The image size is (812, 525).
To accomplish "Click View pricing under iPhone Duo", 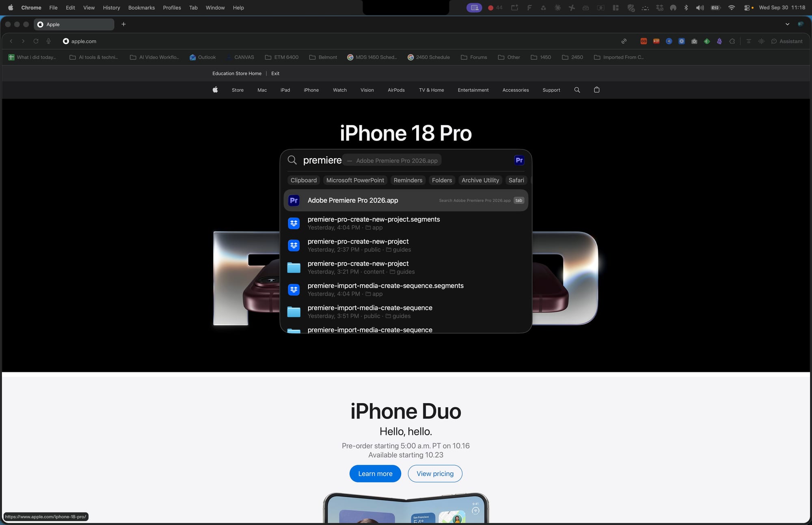I will pos(435,473).
